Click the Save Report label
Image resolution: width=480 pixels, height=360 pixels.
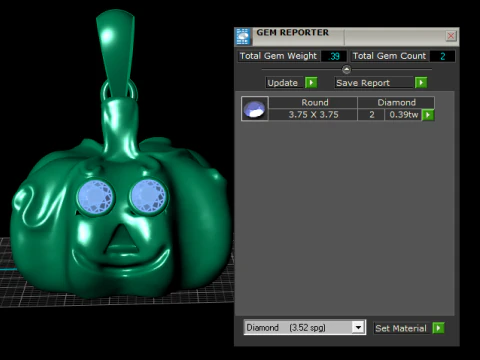374,83
